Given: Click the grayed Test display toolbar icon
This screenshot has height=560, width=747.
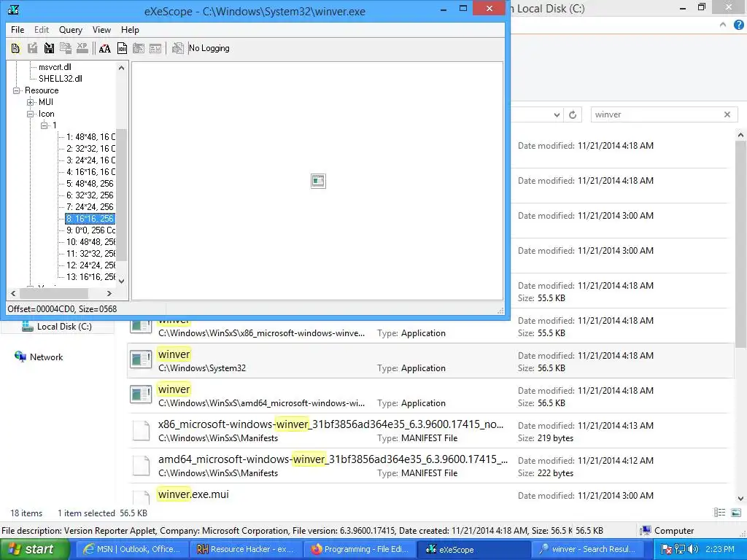Looking at the screenshot, I should [155, 48].
